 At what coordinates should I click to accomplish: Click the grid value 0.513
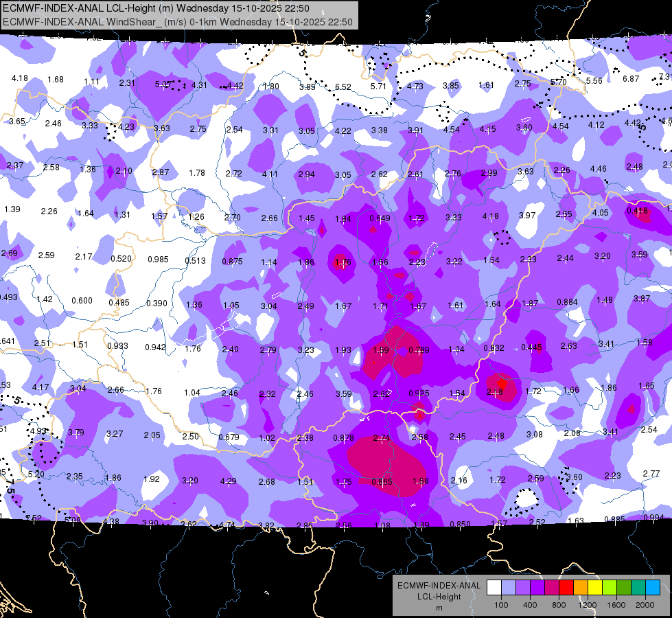195,261
